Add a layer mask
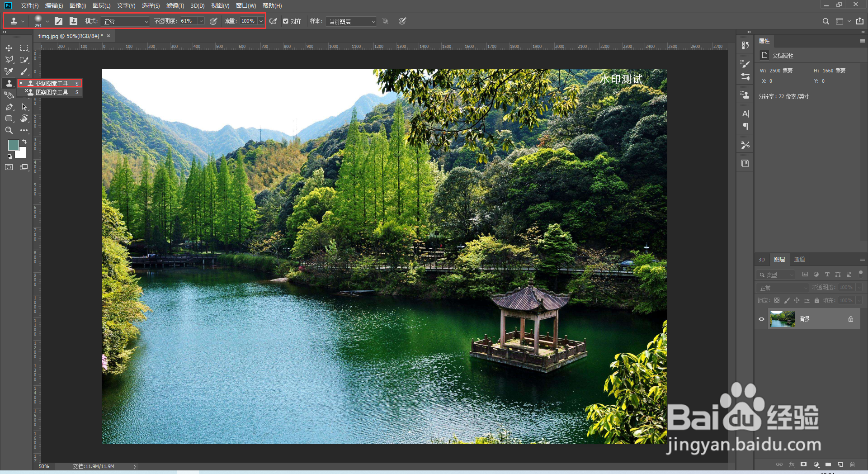 click(803, 464)
